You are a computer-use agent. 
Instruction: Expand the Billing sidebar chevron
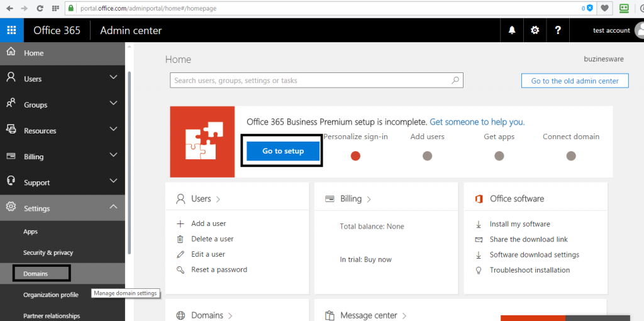pyautogui.click(x=113, y=155)
